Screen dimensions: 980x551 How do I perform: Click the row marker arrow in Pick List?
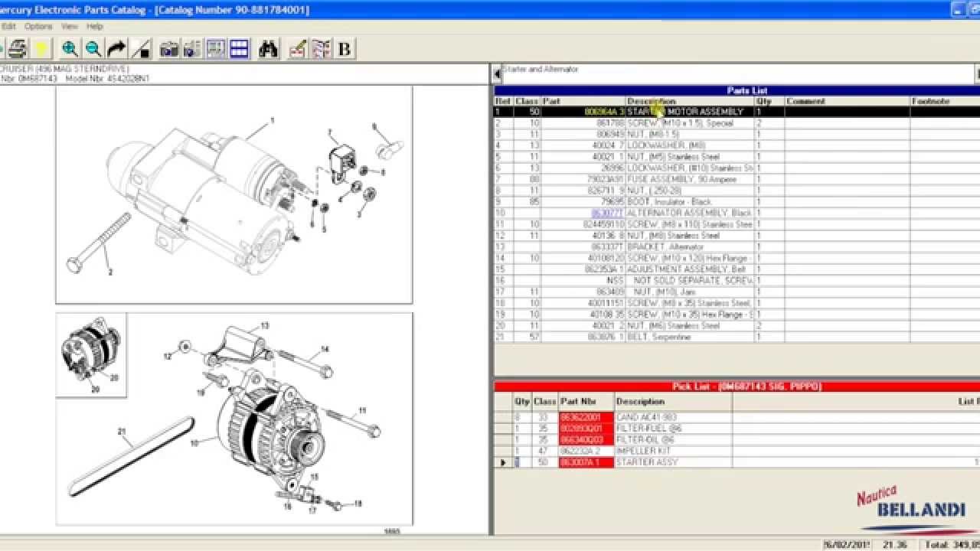coord(503,462)
